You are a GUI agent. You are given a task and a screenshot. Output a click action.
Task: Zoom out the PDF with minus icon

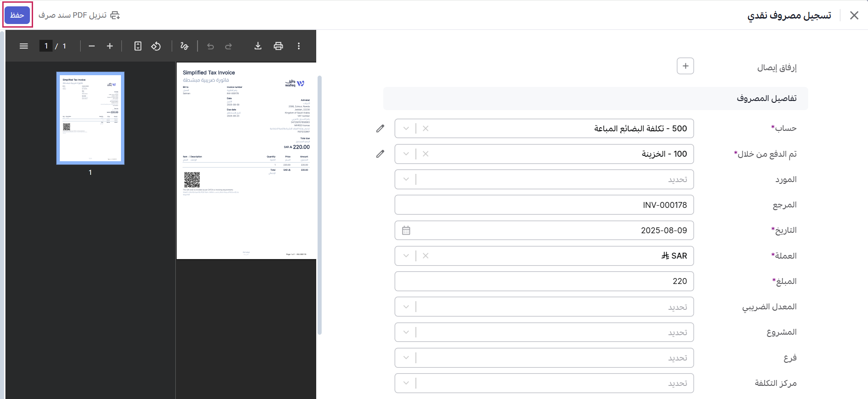92,46
